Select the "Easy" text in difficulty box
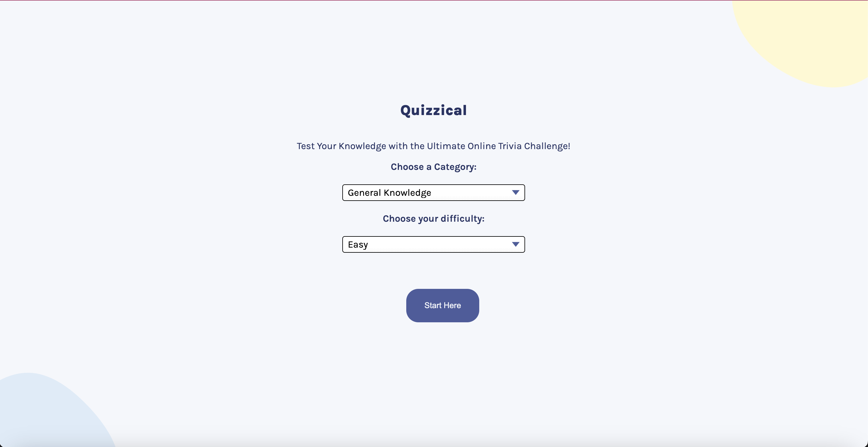This screenshot has width=868, height=447. click(x=358, y=245)
